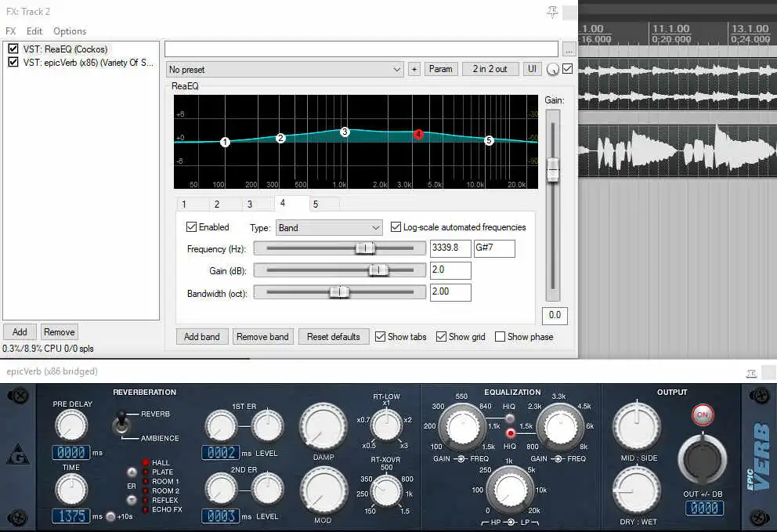Image resolution: width=777 pixels, height=532 pixels.
Task: Click the large DAMP knob
Action: pos(323,427)
